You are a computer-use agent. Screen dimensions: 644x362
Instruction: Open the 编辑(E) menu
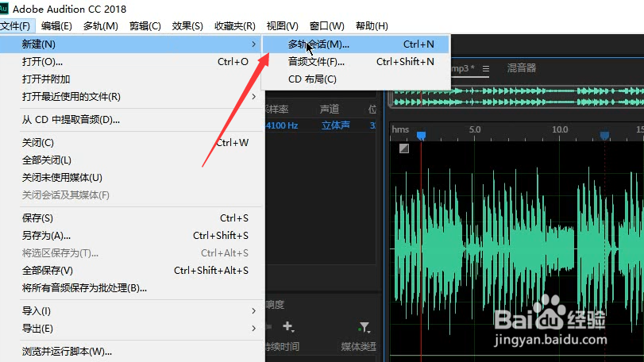point(56,26)
